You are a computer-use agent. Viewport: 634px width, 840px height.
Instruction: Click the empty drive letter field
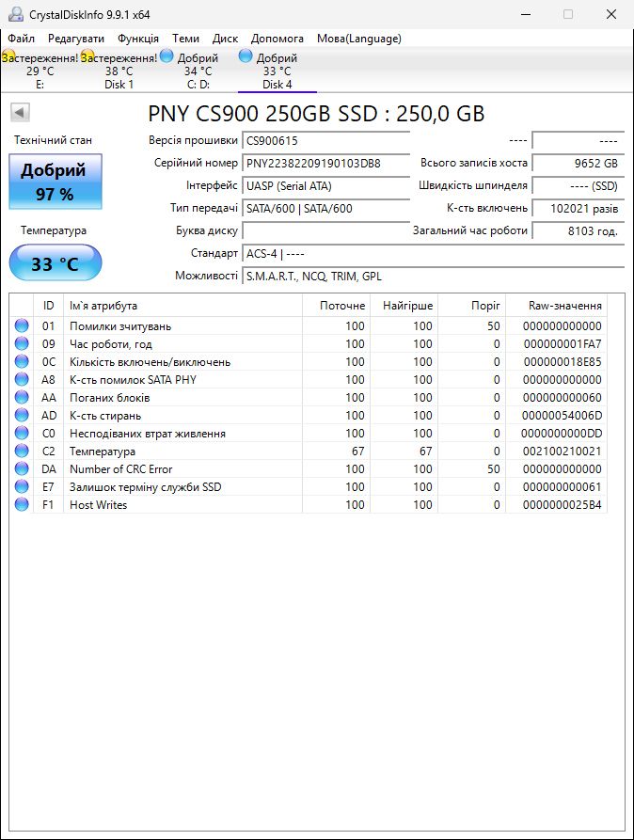click(325, 230)
